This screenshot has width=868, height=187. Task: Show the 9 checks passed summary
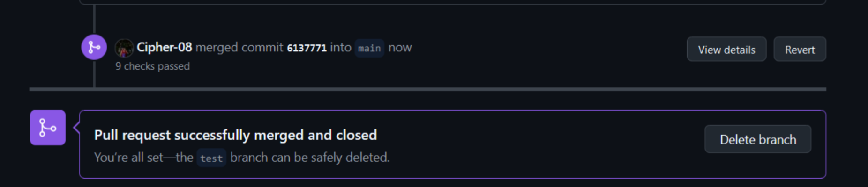[x=153, y=66]
